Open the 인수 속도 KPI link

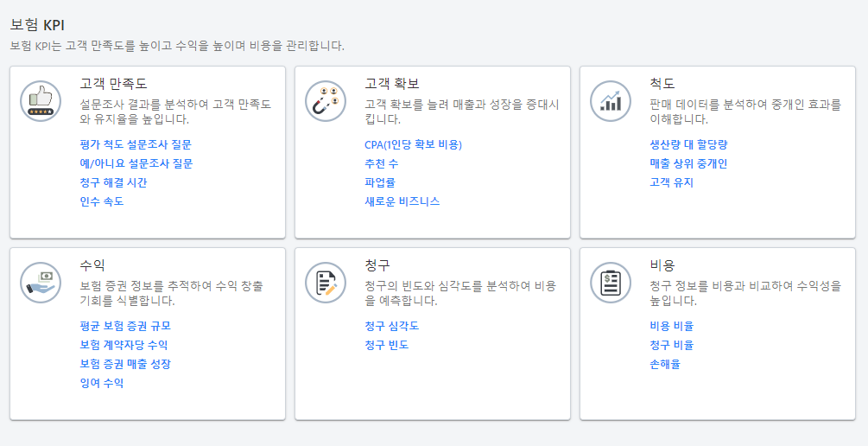point(102,201)
